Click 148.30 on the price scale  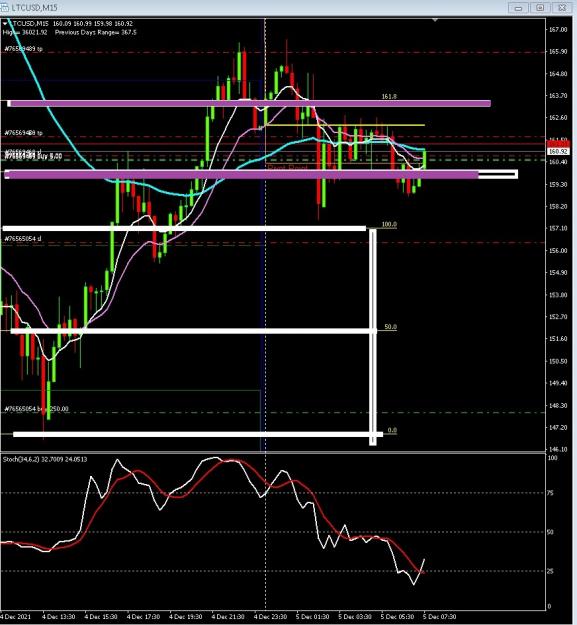pos(558,405)
